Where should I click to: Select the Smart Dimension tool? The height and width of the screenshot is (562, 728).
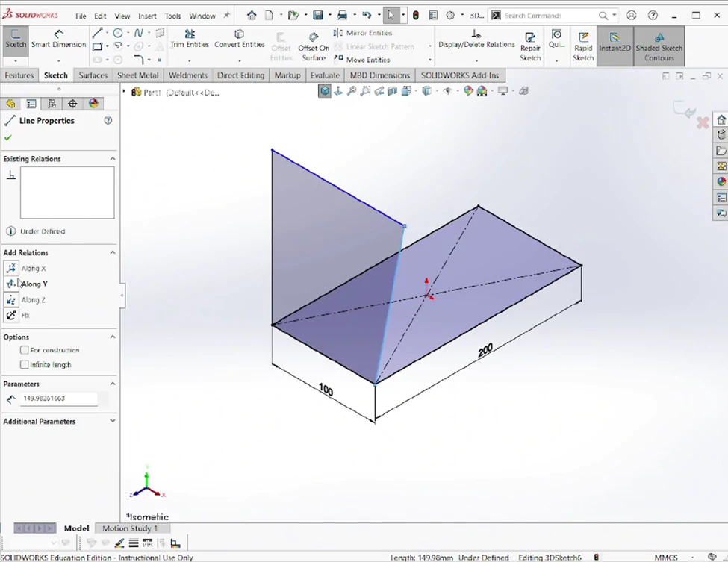coord(58,39)
